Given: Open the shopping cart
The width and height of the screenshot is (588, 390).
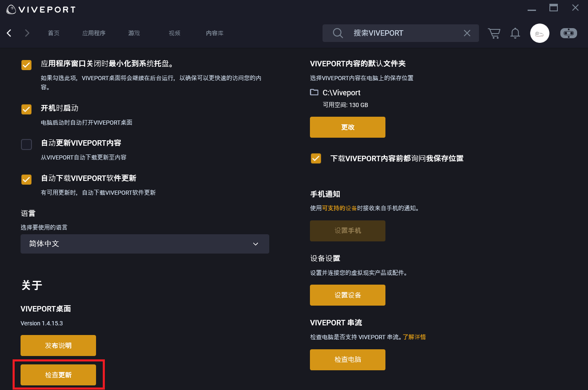Looking at the screenshot, I should pyautogui.click(x=494, y=33).
